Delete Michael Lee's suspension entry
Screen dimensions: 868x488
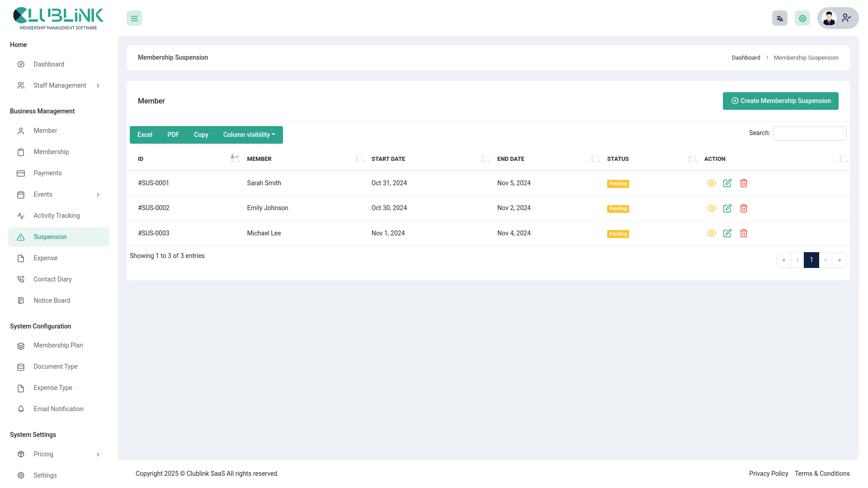(x=744, y=233)
